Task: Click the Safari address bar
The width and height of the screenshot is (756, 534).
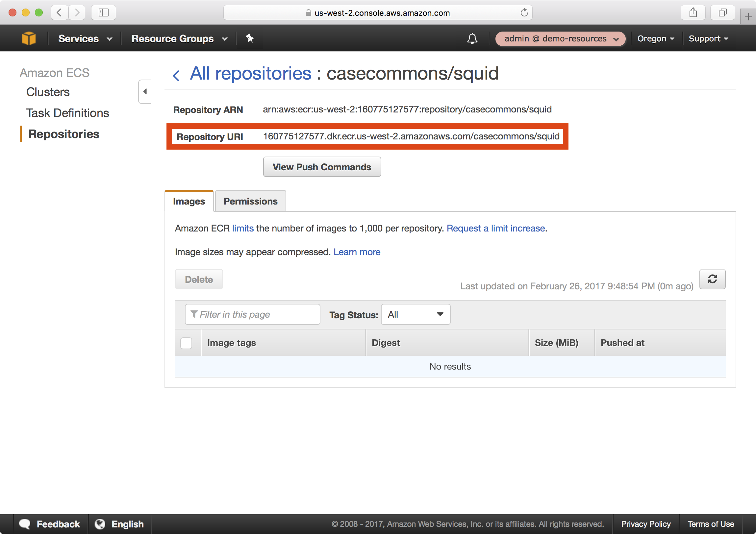Action: 378,13
